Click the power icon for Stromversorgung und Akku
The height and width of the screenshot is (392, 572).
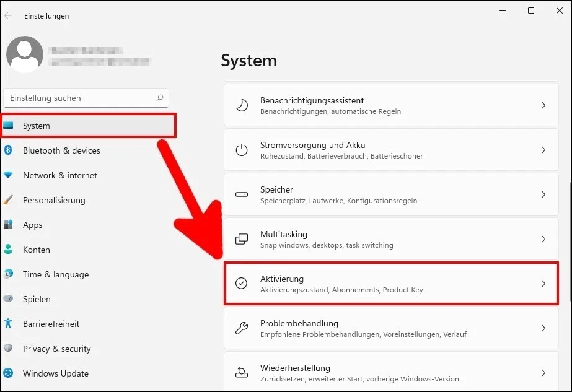click(x=242, y=150)
